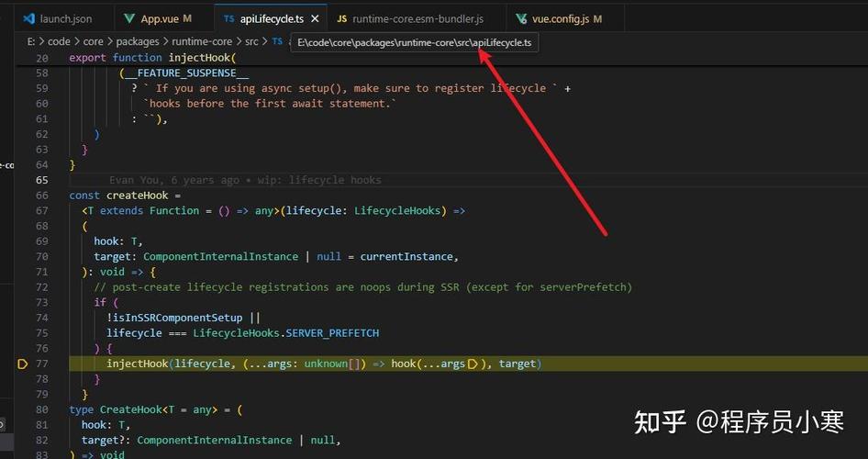Viewport: 868px width, 459px height.
Task: Click 'hook: T,' on line 81
Action: (106, 425)
